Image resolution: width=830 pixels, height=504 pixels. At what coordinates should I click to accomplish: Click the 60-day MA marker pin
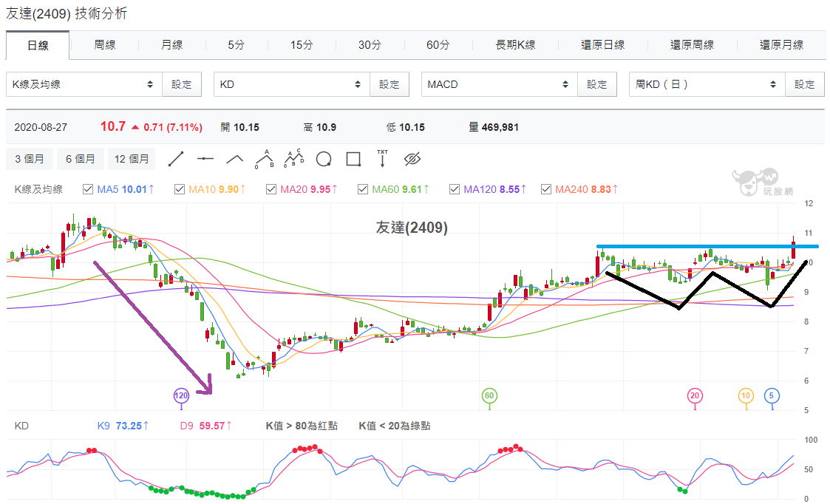pyautogui.click(x=489, y=396)
